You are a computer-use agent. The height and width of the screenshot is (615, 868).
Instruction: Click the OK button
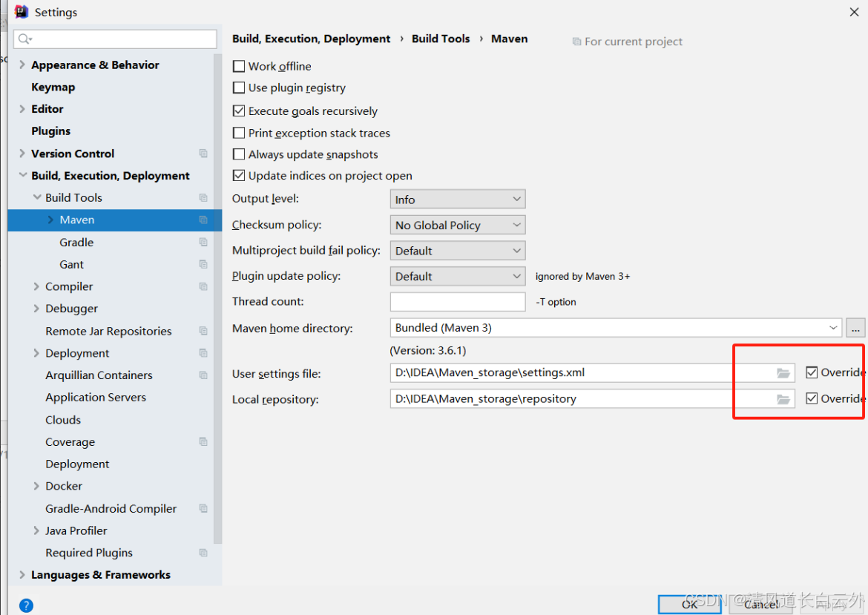(x=690, y=605)
